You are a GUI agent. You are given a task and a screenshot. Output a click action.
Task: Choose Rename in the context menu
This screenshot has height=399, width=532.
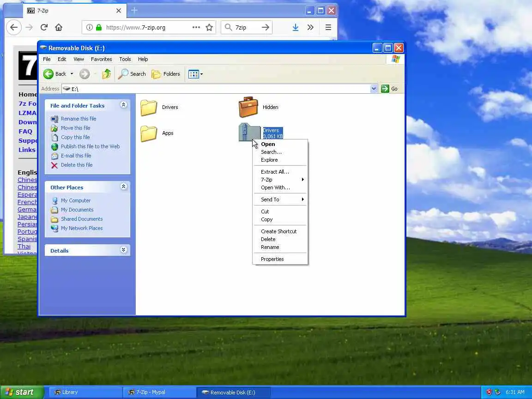point(280,247)
